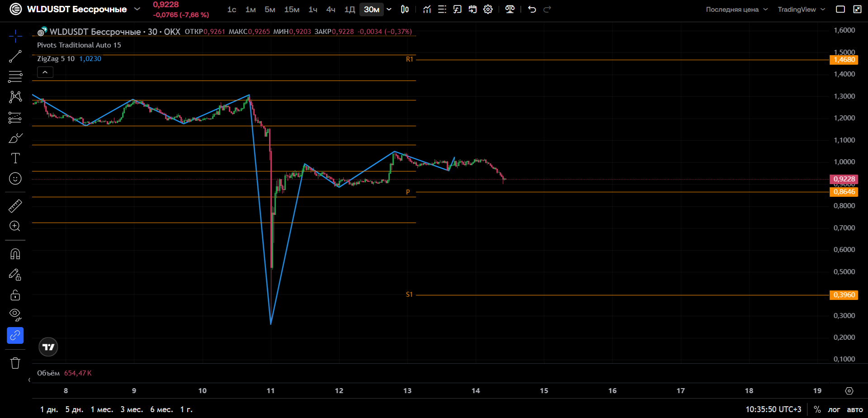Toggle logarithmic scale "лог"
The width and height of the screenshot is (868, 418).
click(x=834, y=409)
